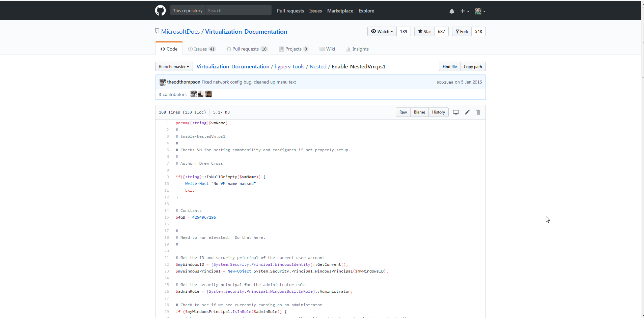Open Blame view
644x318 pixels.
tap(419, 112)
